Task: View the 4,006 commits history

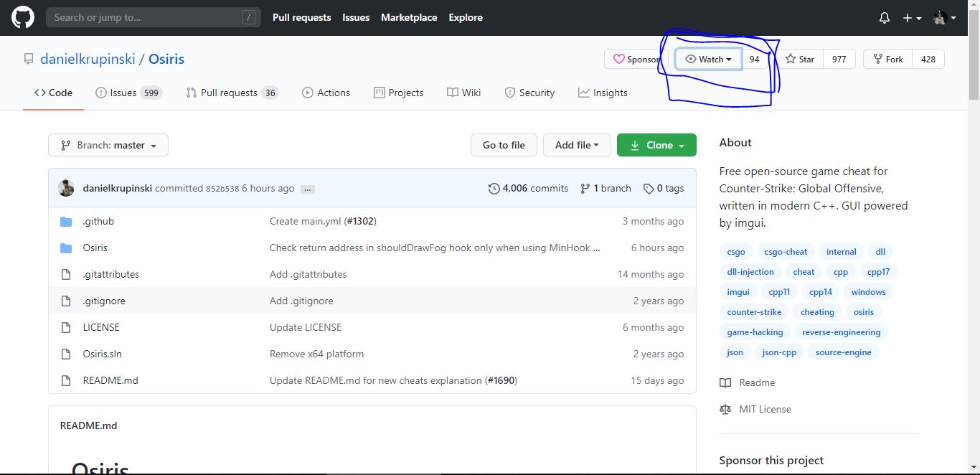Action: click(x=528, y=188)
